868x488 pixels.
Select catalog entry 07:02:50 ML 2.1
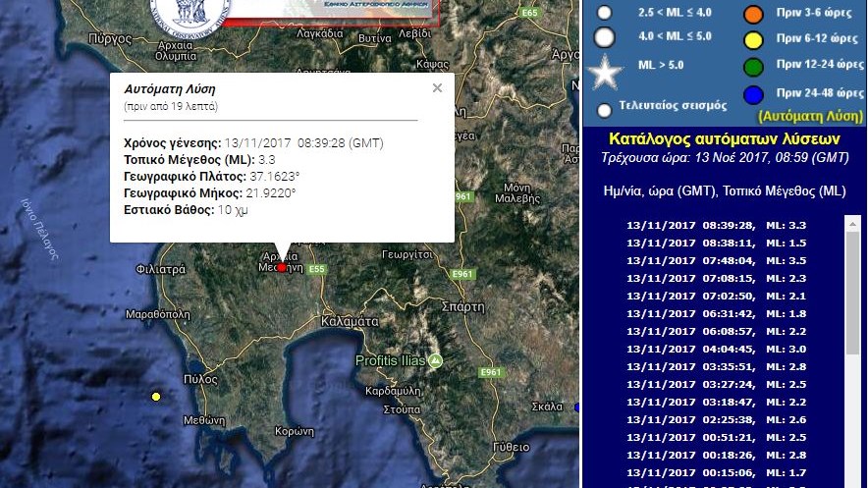pos(716,296)
